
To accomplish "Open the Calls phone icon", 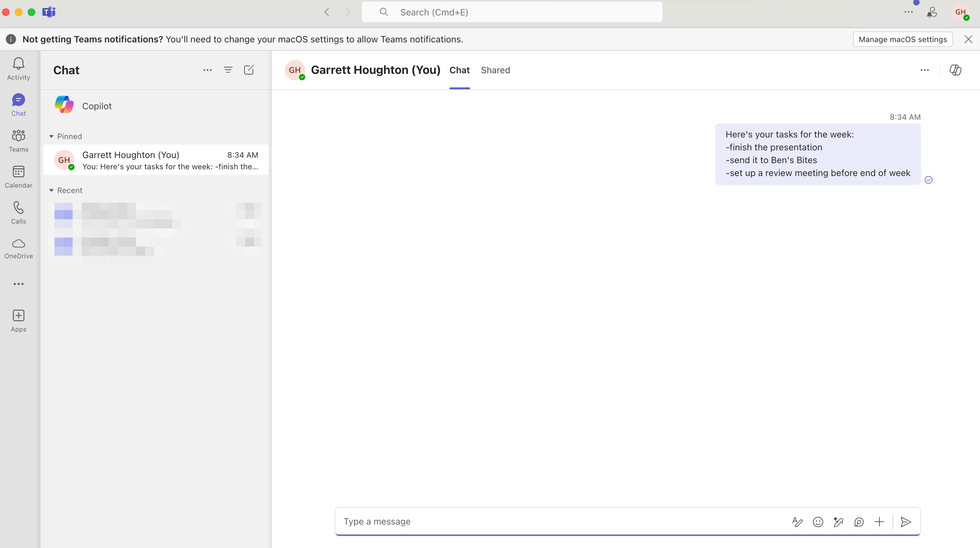I will (18, 212).
